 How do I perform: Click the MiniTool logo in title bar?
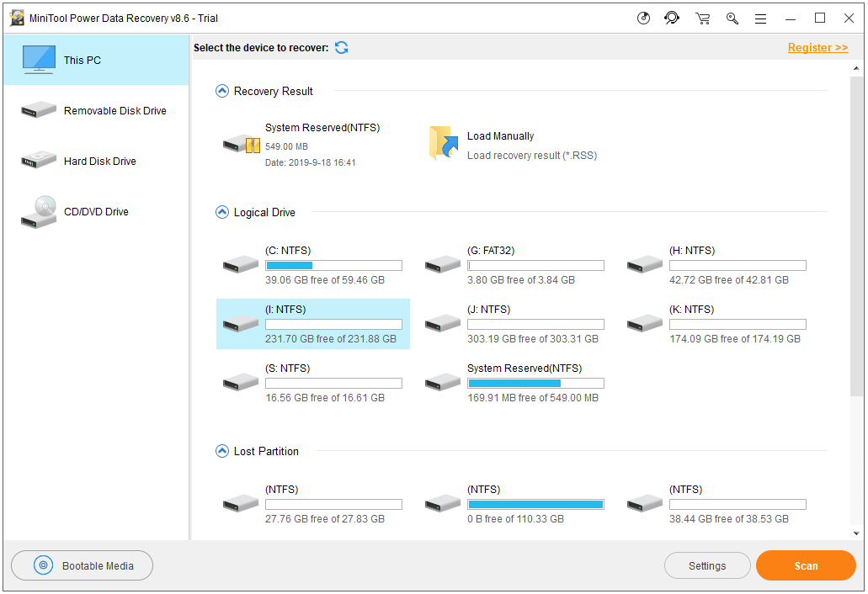point(19,18)
